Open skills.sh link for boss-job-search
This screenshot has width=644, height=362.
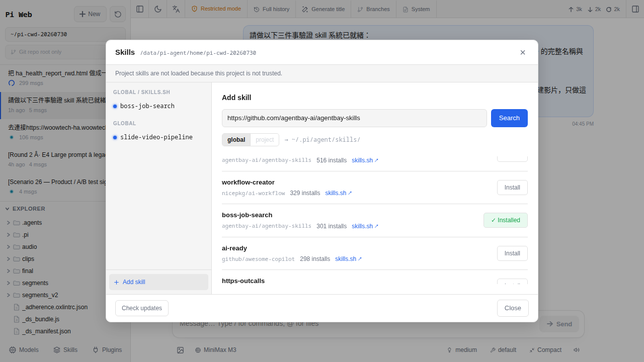365,226
